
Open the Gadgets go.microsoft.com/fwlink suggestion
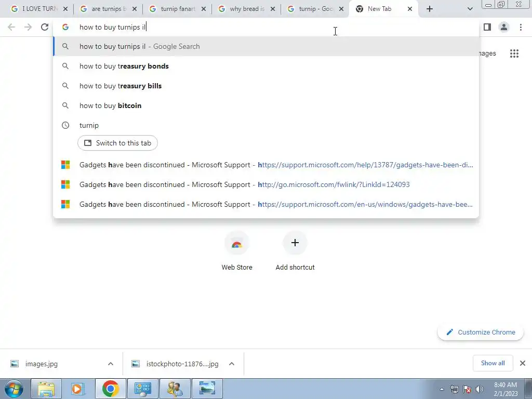[x=267, y=184]
